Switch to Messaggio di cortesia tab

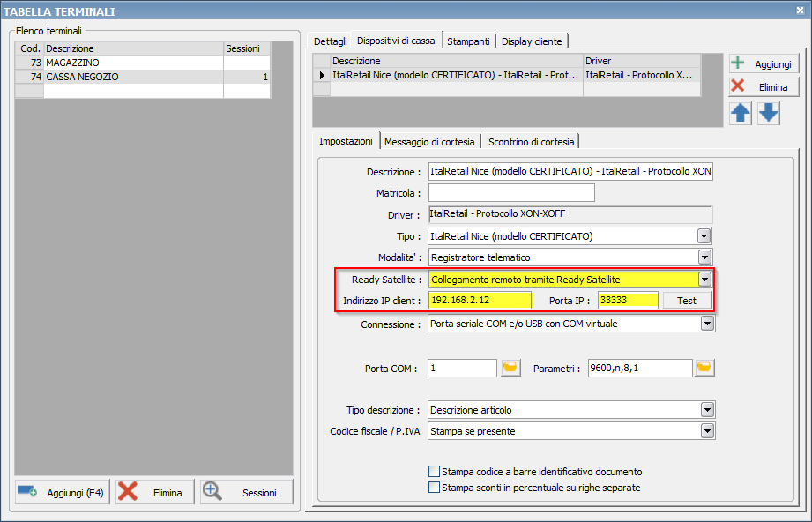point(430,141)
